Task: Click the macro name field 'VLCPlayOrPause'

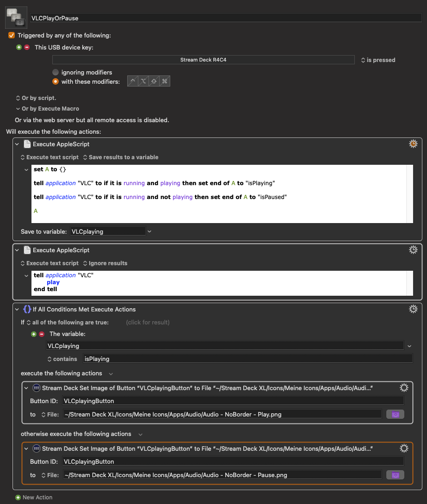Action: (225, 18)
